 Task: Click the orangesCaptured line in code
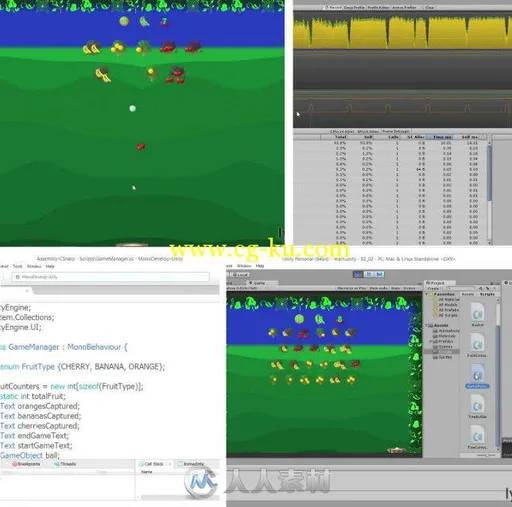point(40,406)
